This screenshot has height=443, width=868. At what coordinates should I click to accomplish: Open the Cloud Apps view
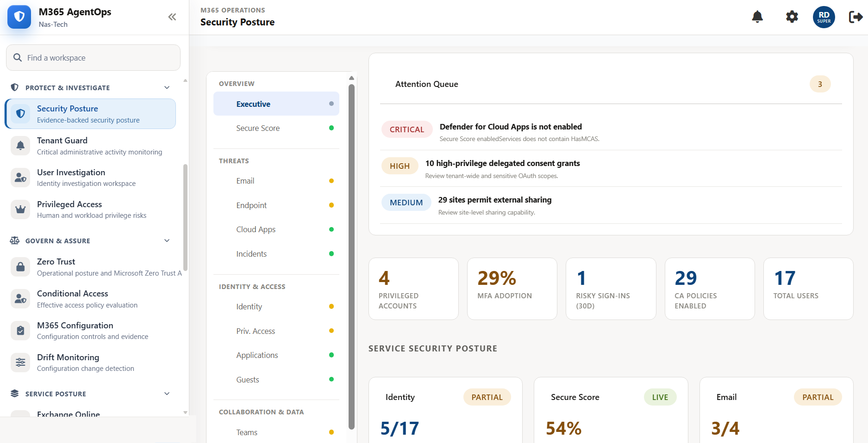[x=276, y=229]
